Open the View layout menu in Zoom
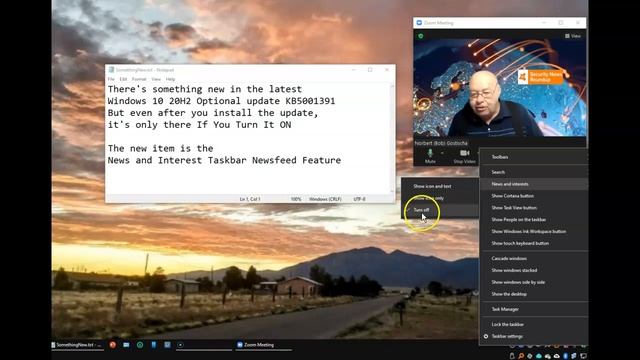Screen dimensions: 640x360 pos(573,36)
